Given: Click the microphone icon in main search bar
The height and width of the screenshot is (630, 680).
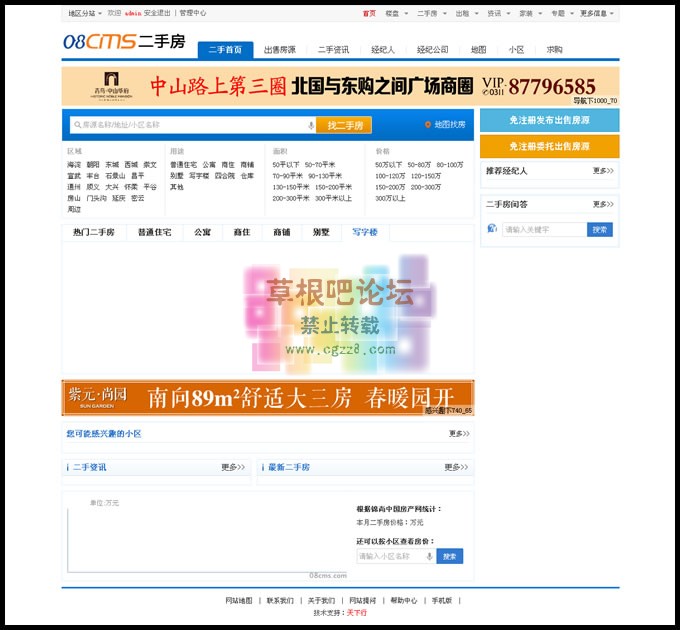Looking at the screenshot, I should pos(311,125).
